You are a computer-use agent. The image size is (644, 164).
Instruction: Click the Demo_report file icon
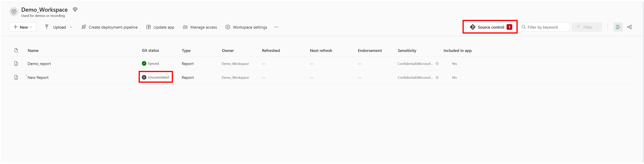tap(16, 64)
